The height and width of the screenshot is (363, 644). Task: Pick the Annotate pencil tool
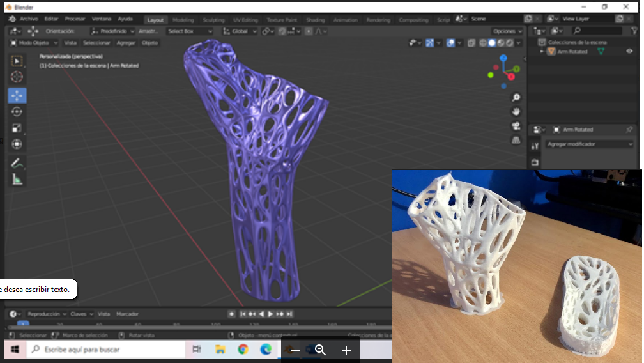pos(17,163)
